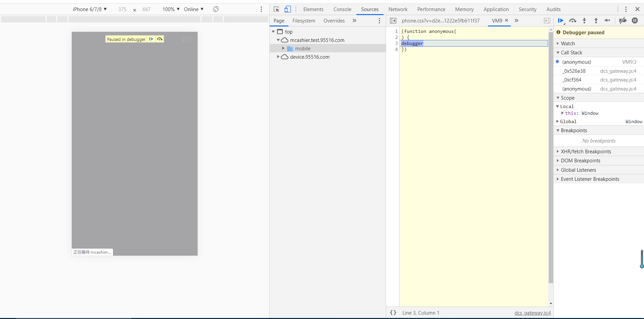Select the phone.css editor tab

440,21
